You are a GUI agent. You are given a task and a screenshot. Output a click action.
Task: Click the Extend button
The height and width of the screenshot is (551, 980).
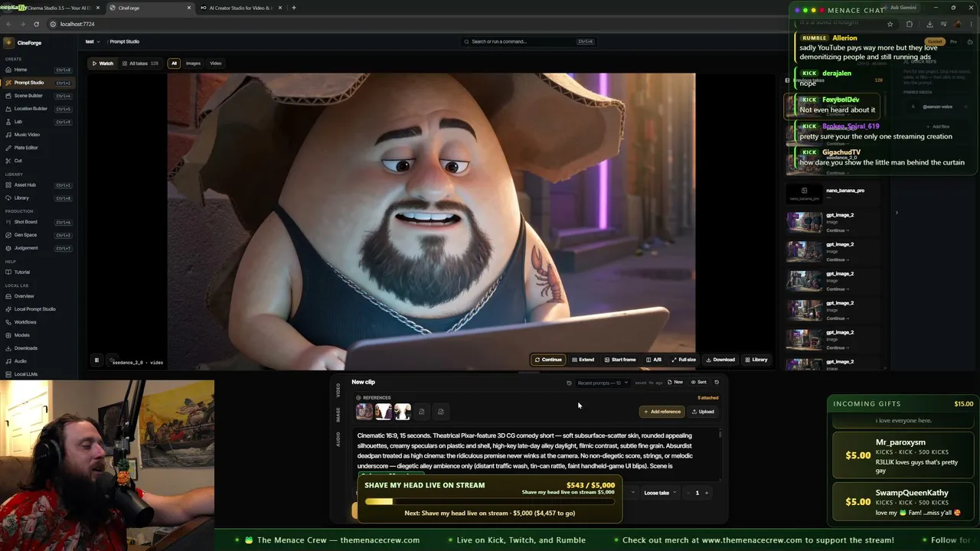pos(583,360)
